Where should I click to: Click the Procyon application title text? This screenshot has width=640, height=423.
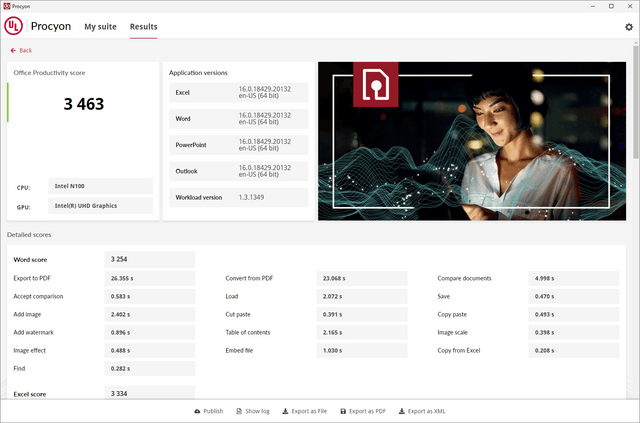pyautogui.click(x=51, y=27)
